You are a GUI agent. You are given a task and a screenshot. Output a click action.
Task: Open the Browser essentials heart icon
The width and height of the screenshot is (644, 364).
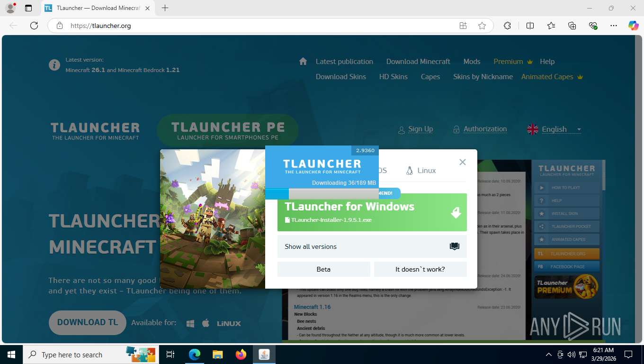pyautogui.click(x=593, y=26)
